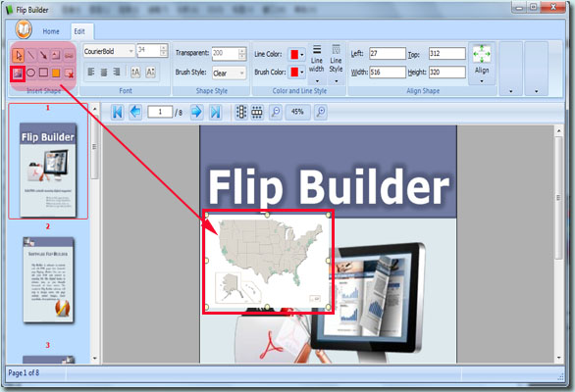Click the delete shape tool with red X
The width and height of the screenshot is (575, 392).
(x=69, y=73)
